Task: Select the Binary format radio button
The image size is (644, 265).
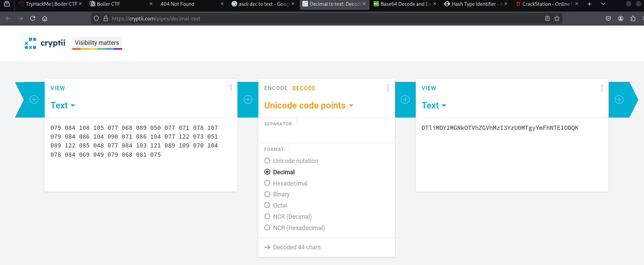Action: click(267, 194)
